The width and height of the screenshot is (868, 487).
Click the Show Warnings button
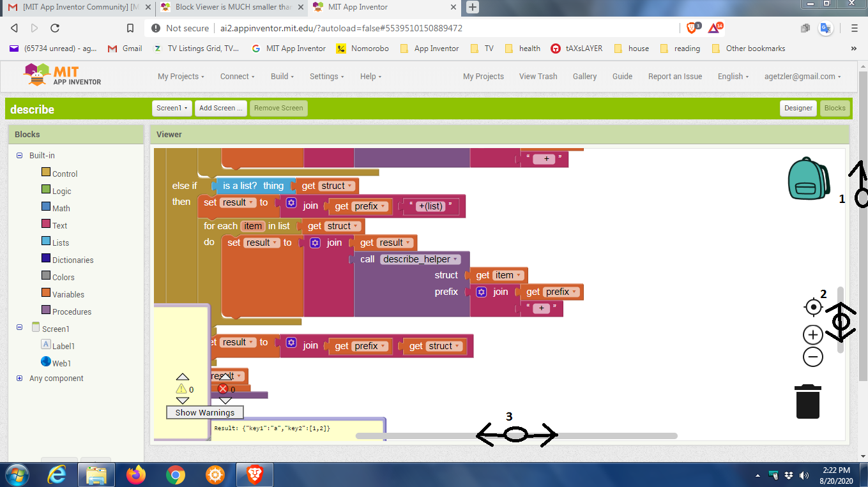click(x=205, y=412)
